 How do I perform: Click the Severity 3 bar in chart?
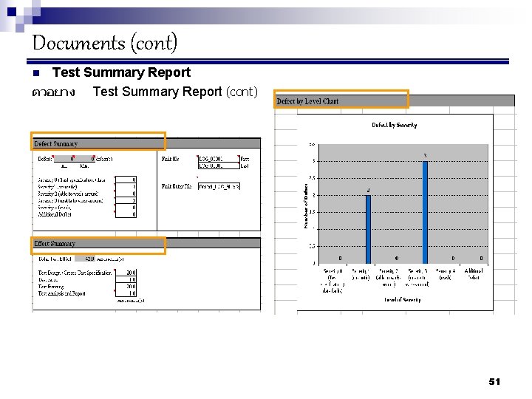coord(425,212)
